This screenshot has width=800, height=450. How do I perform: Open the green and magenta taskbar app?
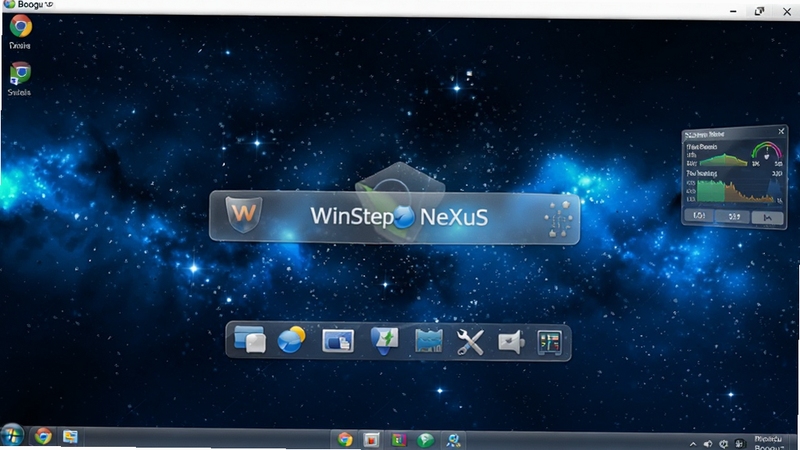pos(398,439)
